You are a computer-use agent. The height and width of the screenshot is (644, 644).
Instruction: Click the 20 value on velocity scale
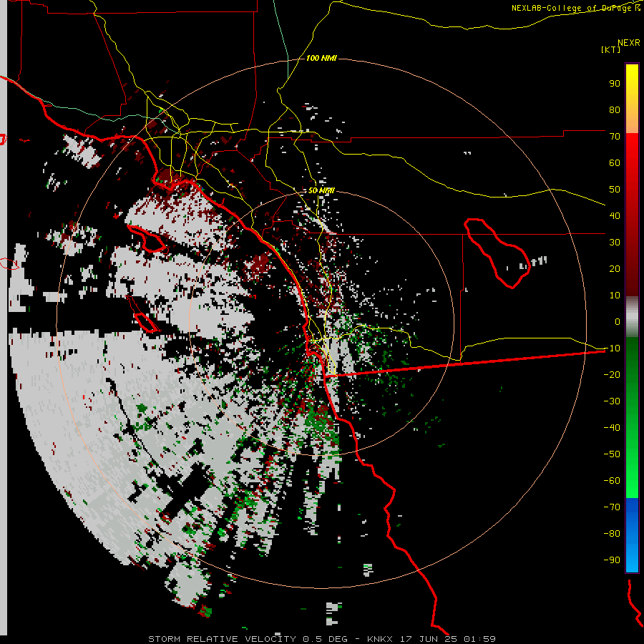615,268
